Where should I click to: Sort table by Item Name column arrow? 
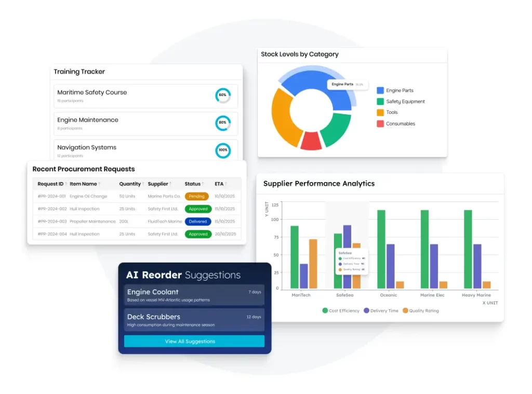[99, 184]
